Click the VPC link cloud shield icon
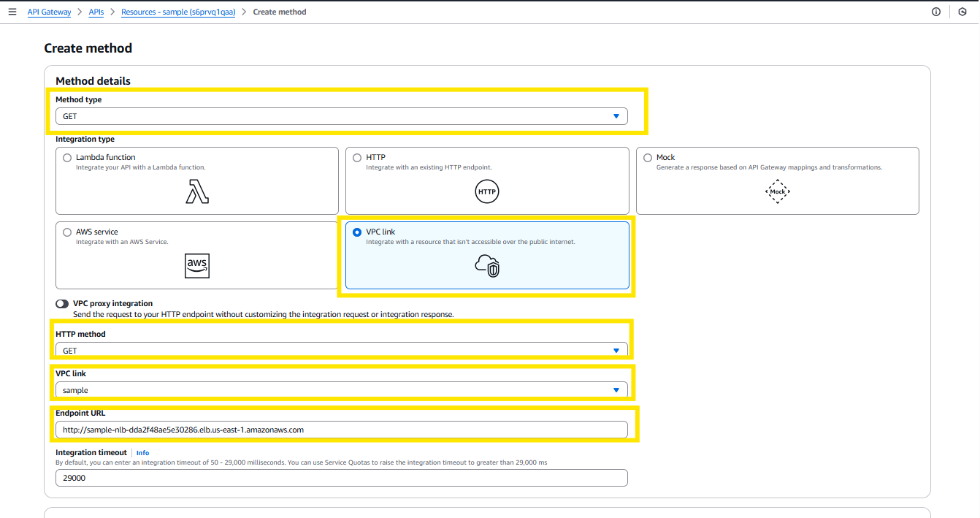The height and width of the screenshot is (518, 980). [x=487, y=266]
